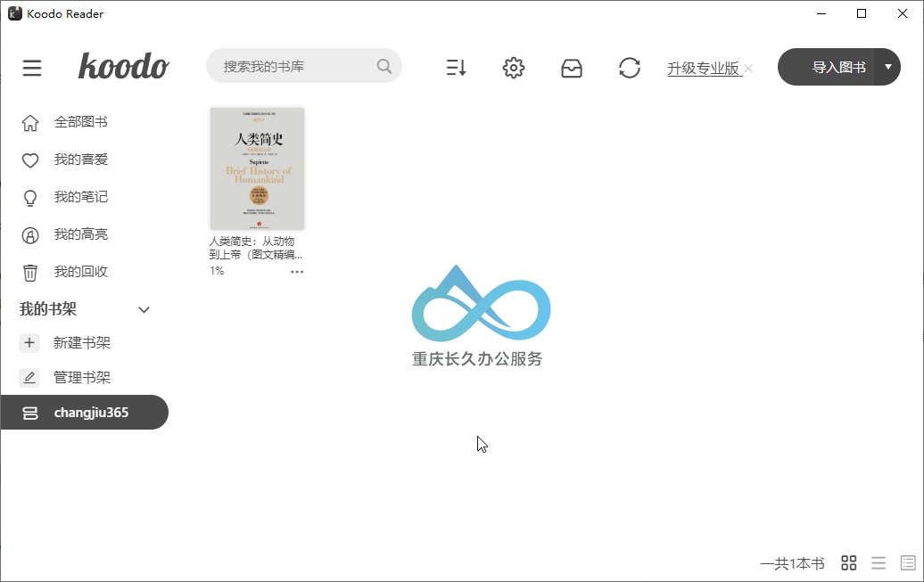The height and width of the screenshot is (582, 924).
Task: Click the Koodo Reader title bar app icon
Action: pyautogui.click(x=15, y=13)
